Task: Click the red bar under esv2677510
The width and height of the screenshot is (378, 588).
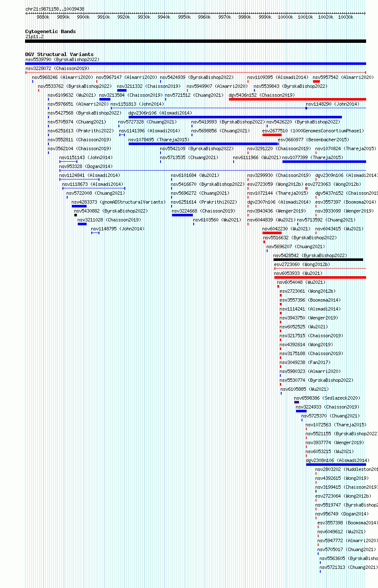Action: pos(272,135)
